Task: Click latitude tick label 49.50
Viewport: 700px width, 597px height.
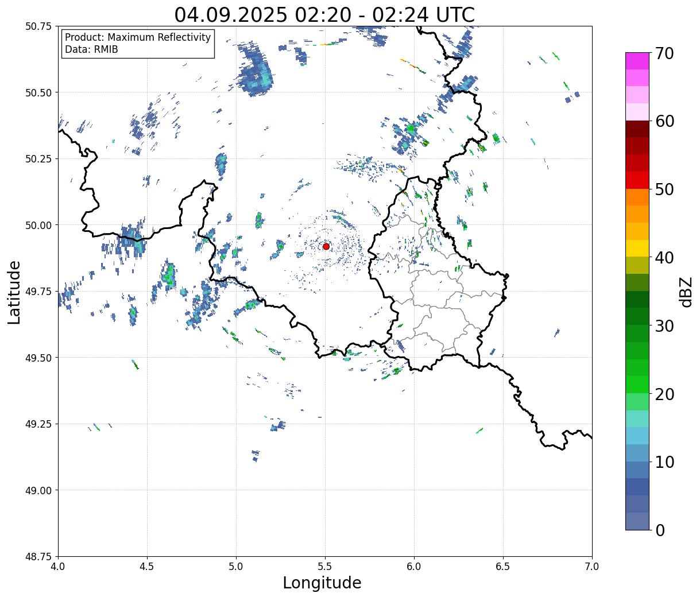Action: tap(38, 358)
